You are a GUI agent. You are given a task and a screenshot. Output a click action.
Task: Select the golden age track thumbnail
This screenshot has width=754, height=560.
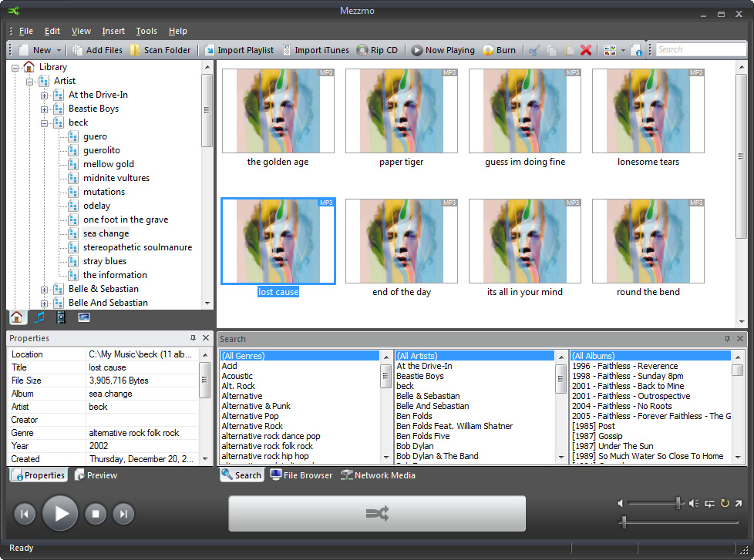pyautogui.click(x=278, y=111)
